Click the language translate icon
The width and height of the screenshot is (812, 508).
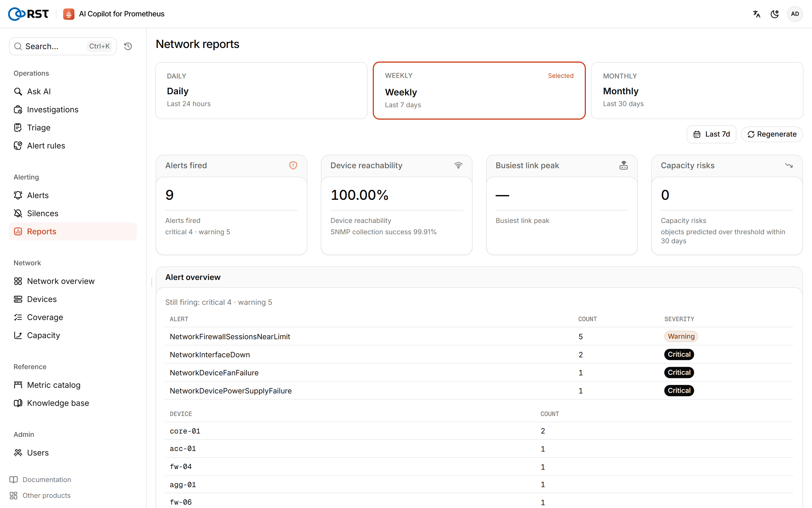coord(756,14)
